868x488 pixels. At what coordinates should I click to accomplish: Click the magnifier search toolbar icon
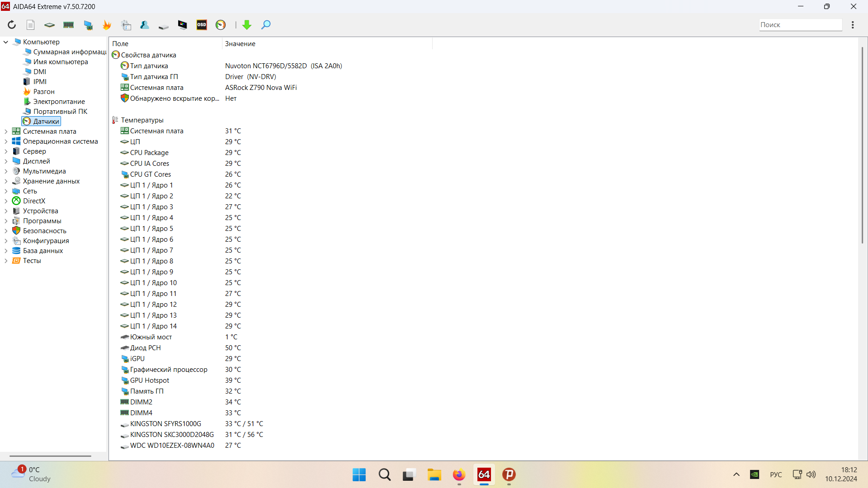(x=266, y=25)
